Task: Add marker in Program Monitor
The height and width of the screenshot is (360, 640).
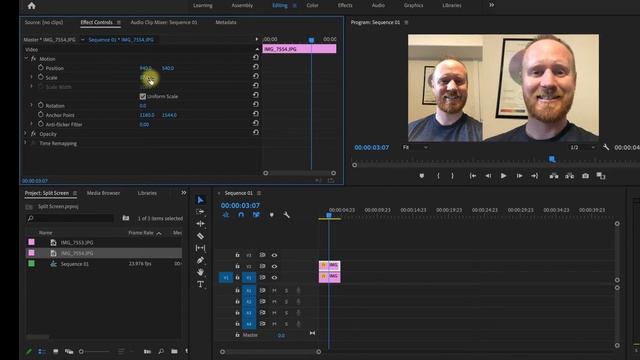Action: [422, 176]
